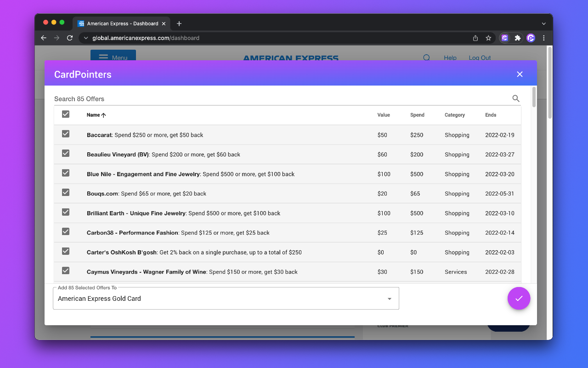Sort offers by Name column
The height and width of the screenshot is (368, 588).
93,115
